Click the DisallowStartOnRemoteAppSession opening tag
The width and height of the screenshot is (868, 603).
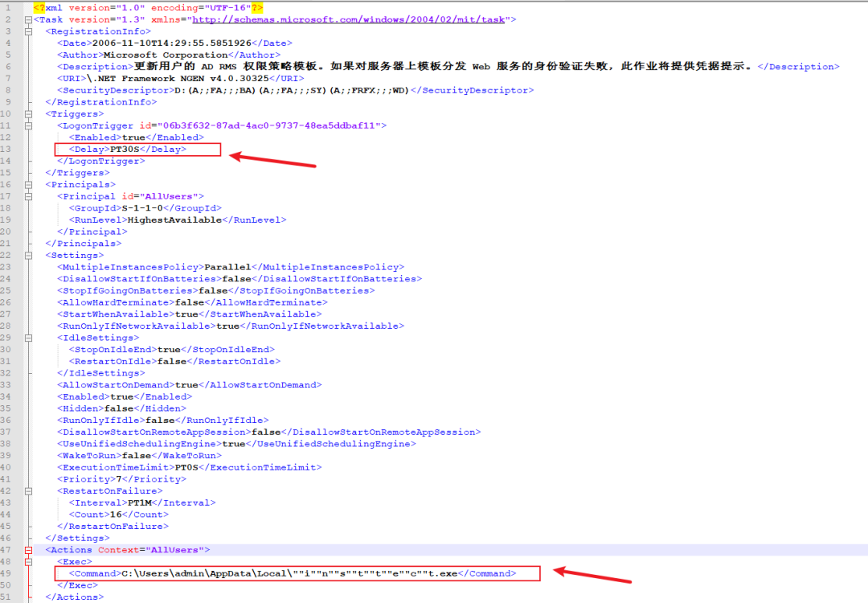(x=154, y=432)
